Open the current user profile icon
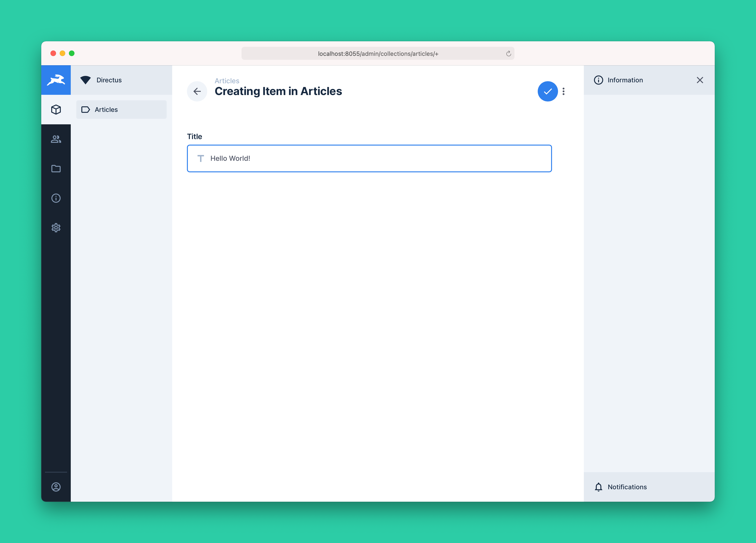The height and width of the screenshot is (543, 756). (56, 487)
